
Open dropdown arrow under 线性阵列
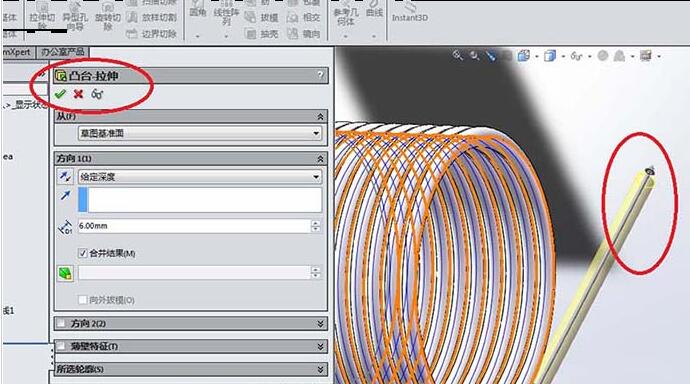pos(226,36)
